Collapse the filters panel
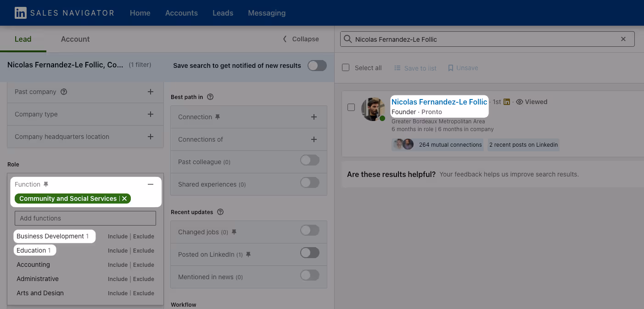 (x=301, y=39)
